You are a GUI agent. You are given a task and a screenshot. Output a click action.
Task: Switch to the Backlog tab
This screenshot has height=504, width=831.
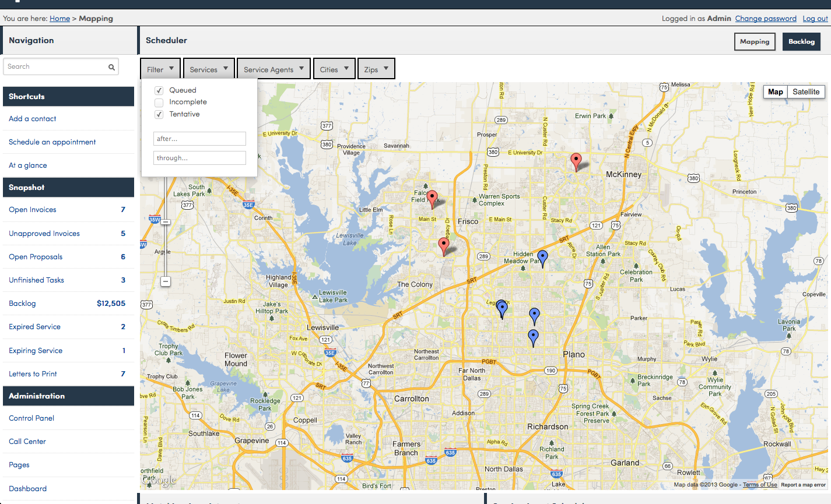pyautogui.click(x=801, y=41)
